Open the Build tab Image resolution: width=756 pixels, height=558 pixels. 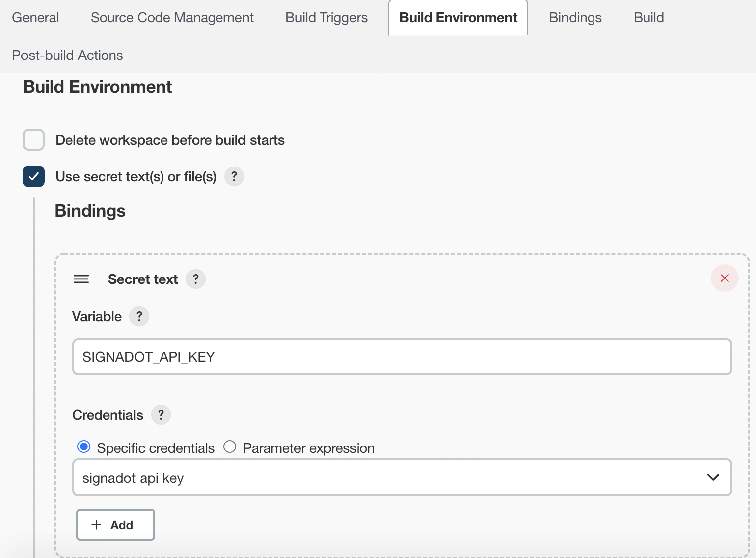[x=649, y=18]
